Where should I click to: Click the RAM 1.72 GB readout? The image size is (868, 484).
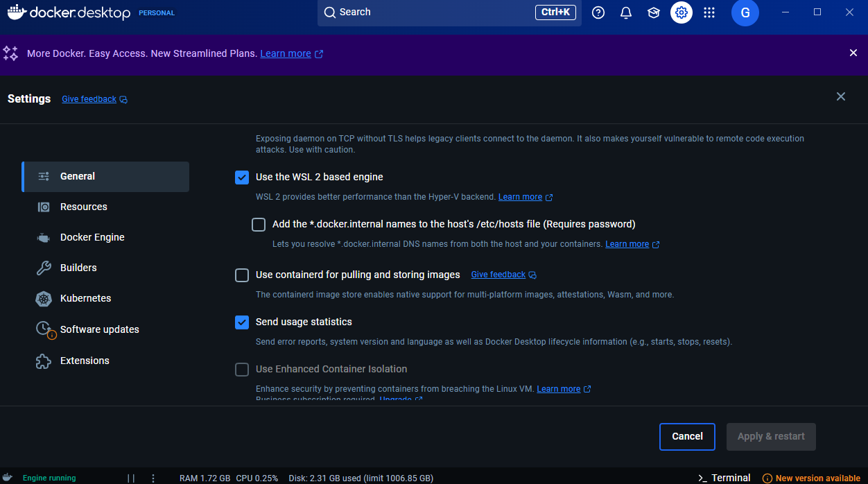click(x=205, y=478)
